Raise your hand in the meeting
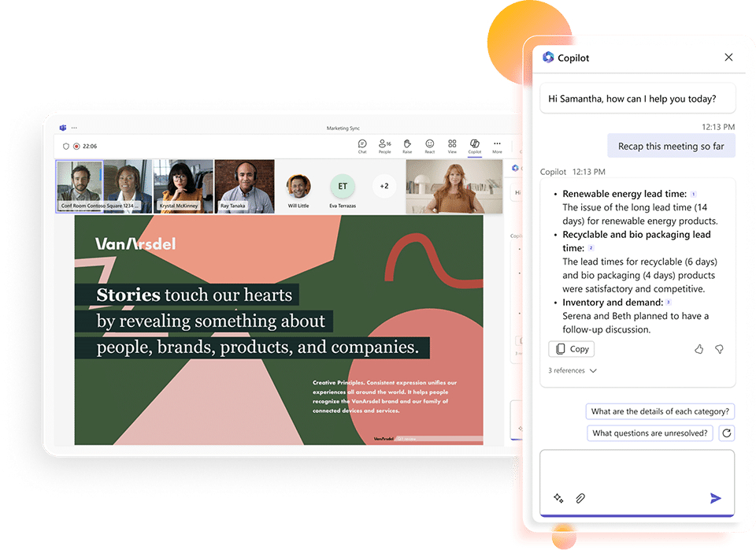 click(406, 144)
